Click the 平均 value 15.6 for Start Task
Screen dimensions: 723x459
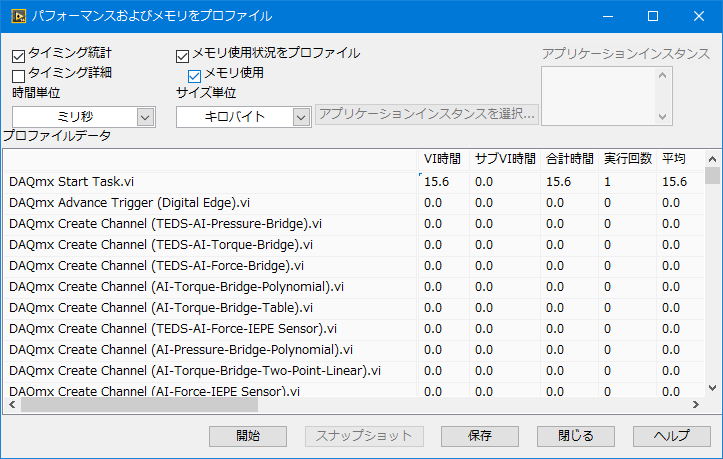(681, 182)
